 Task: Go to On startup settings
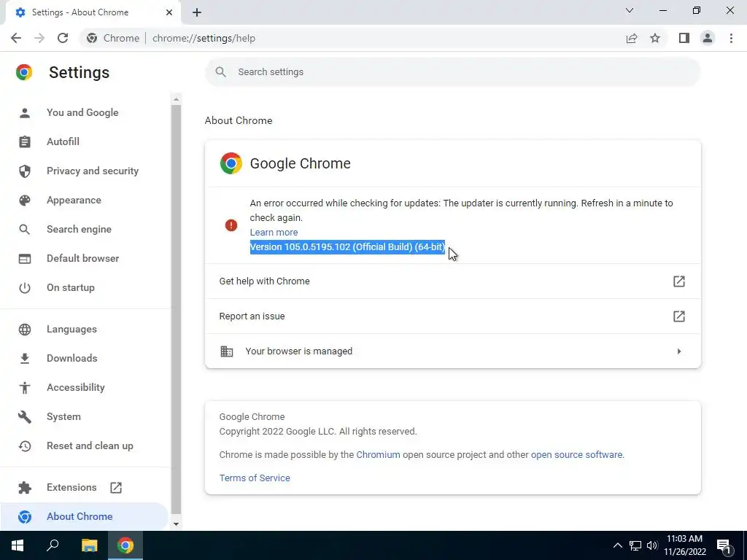tap(71, 287)
